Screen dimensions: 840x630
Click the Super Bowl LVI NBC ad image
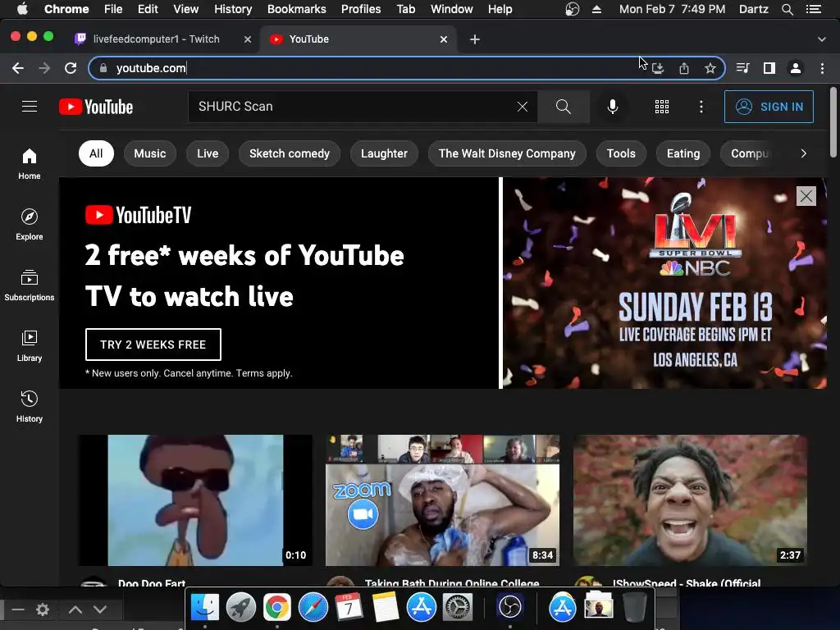pyautogui.click(x=664, y=283)
